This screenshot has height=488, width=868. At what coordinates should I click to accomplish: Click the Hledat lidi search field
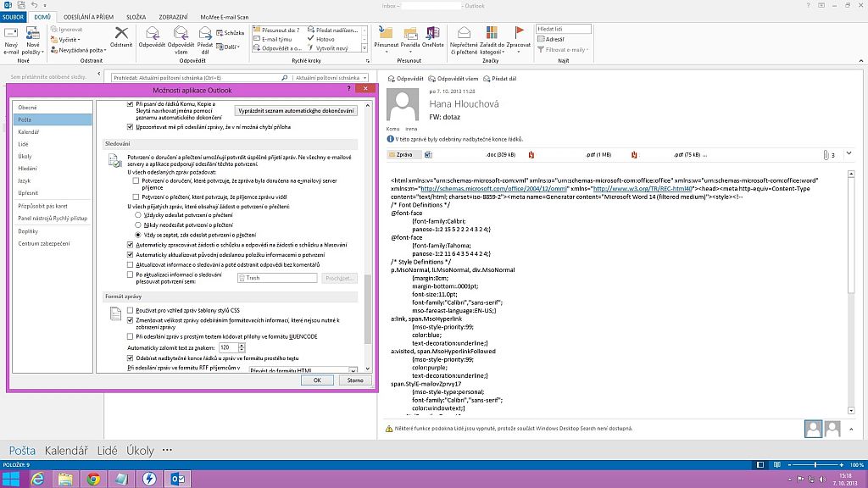pos(565,29)
